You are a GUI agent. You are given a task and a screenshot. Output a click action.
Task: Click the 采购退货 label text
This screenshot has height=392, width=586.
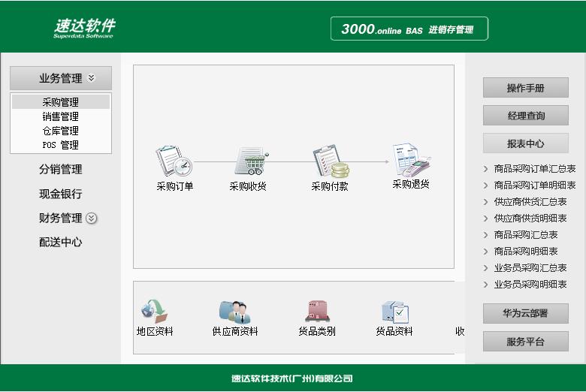tap(411, 184)
